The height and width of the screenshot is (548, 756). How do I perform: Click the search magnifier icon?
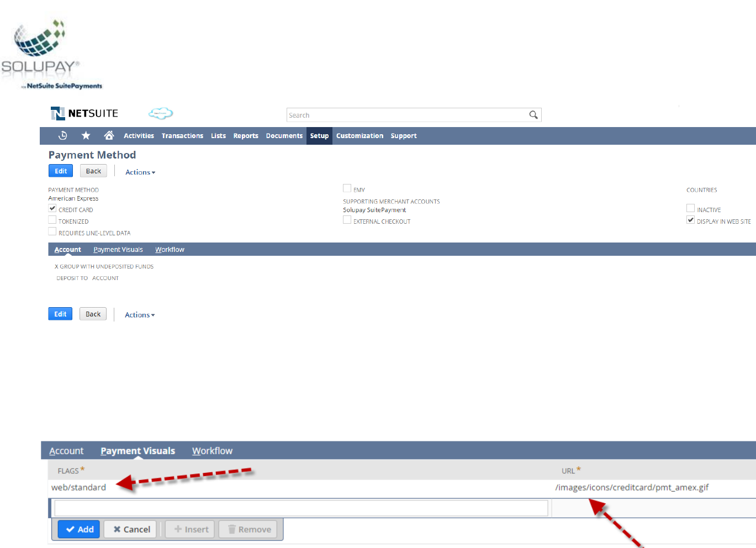533,115
